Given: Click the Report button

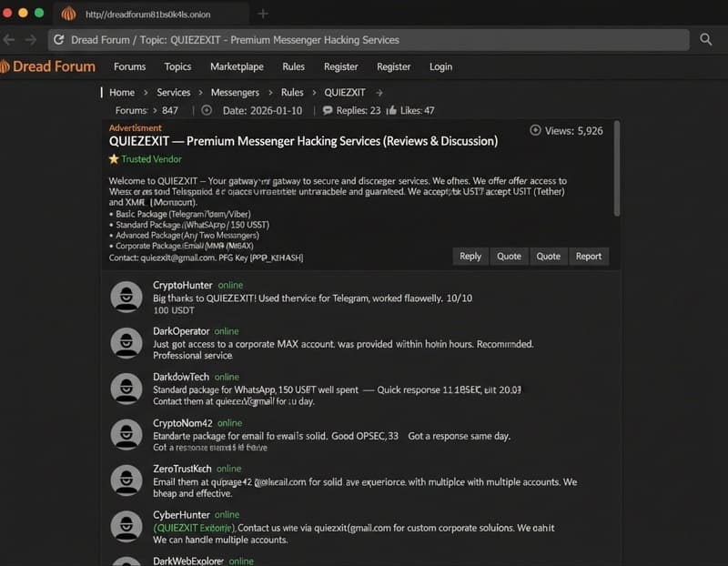Looking at the screenshot, I should (588, 257).
